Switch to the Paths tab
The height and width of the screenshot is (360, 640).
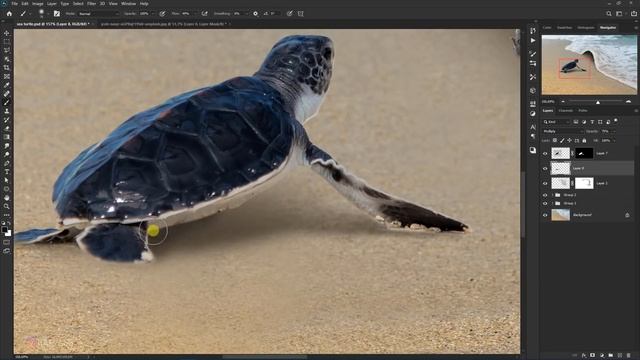click(583, 111)
